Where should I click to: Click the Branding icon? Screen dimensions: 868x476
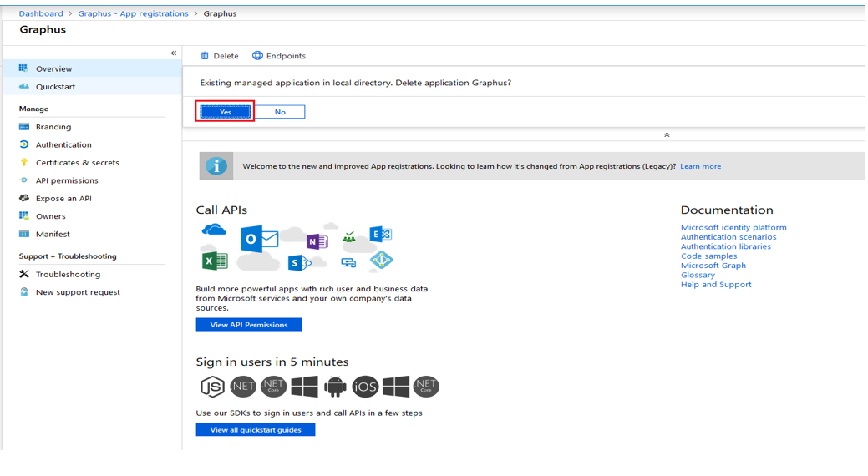(x=23, y=127)
